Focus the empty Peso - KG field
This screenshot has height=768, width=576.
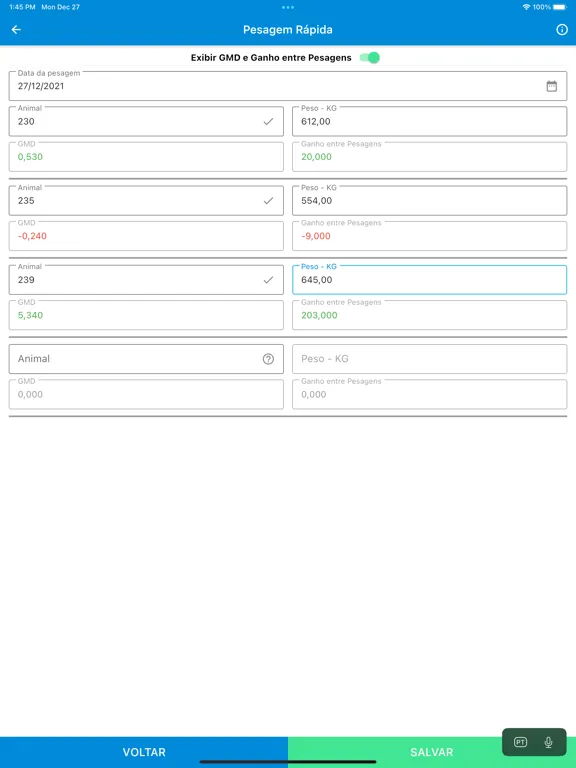click(430, 359)
